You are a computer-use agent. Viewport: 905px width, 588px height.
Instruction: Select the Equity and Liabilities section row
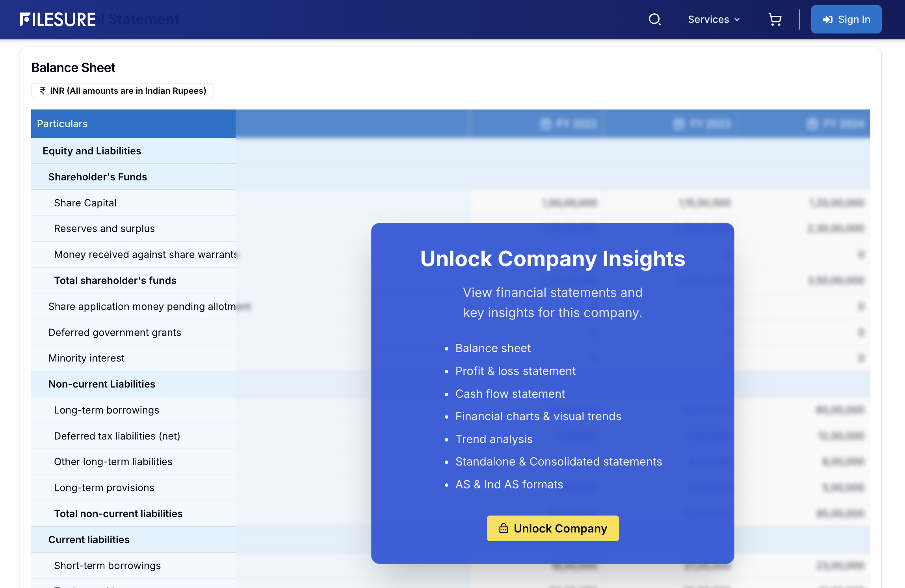(92, 151)
